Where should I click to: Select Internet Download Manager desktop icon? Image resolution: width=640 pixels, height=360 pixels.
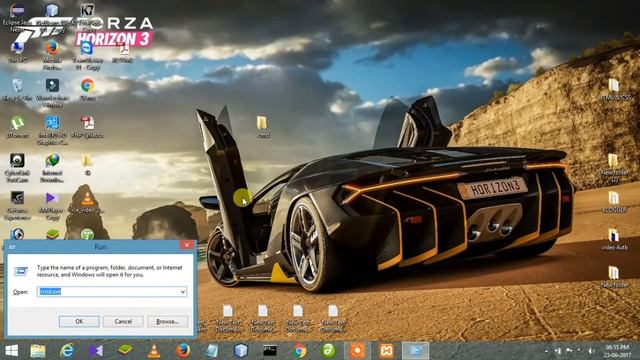52,167
